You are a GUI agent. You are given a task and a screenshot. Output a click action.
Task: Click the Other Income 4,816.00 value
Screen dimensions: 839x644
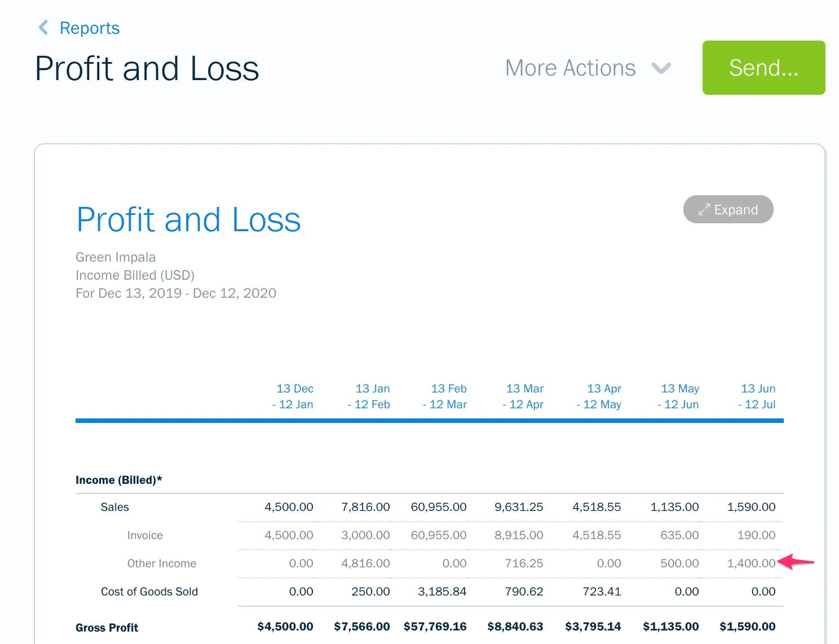pyautogui.click(x=365, y=563)
